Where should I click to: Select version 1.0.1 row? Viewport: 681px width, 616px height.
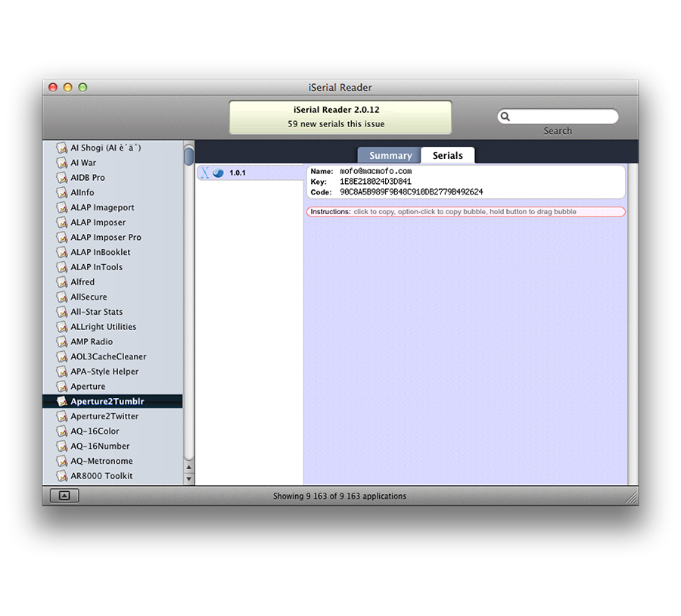click(x=250, y=173)
